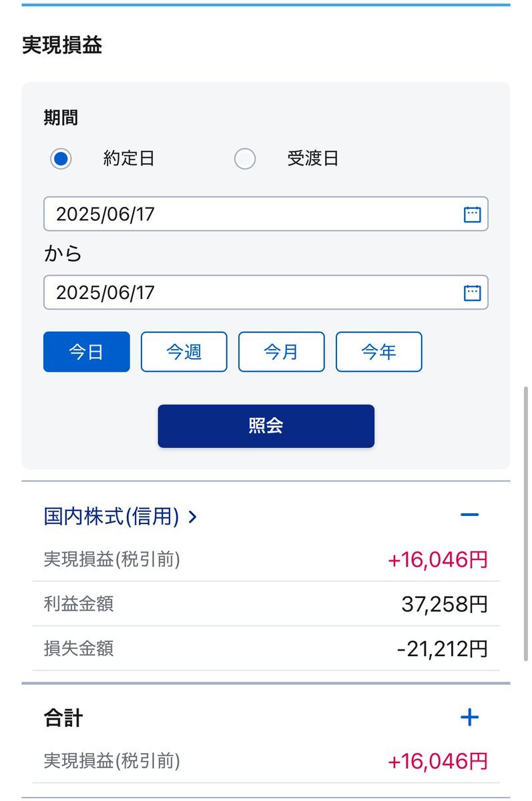Click the 照会 inquiry button
532x801 pixels.
point(266,426)
